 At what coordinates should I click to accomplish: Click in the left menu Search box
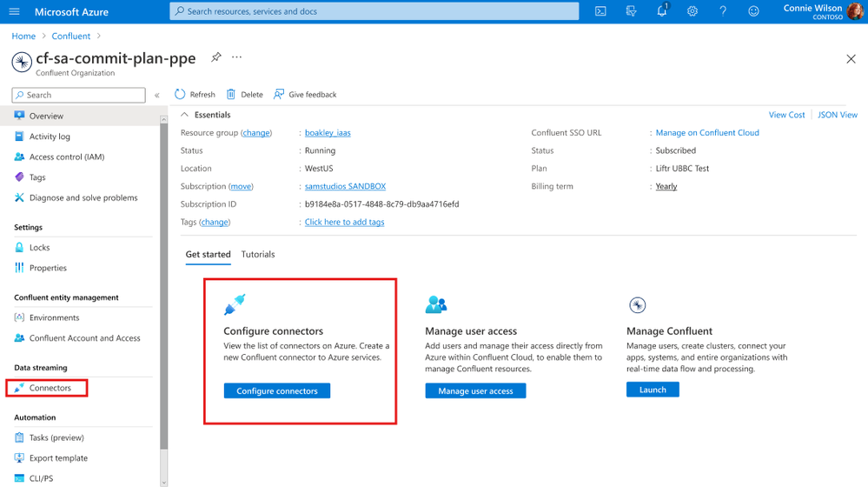click(x=78, y=96)
